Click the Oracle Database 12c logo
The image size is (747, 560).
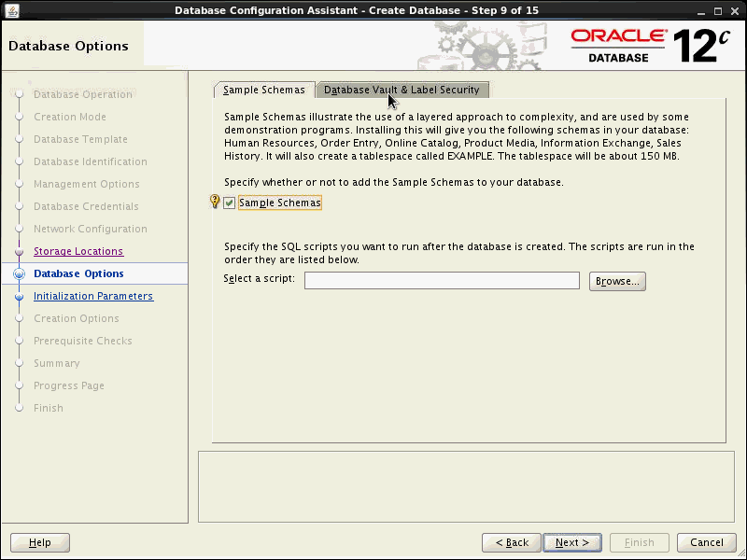tap(650, 46)
